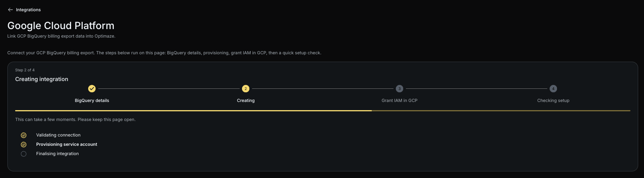
Task: Click the yellow filled progress bar
Action: [x=193, y=111]
